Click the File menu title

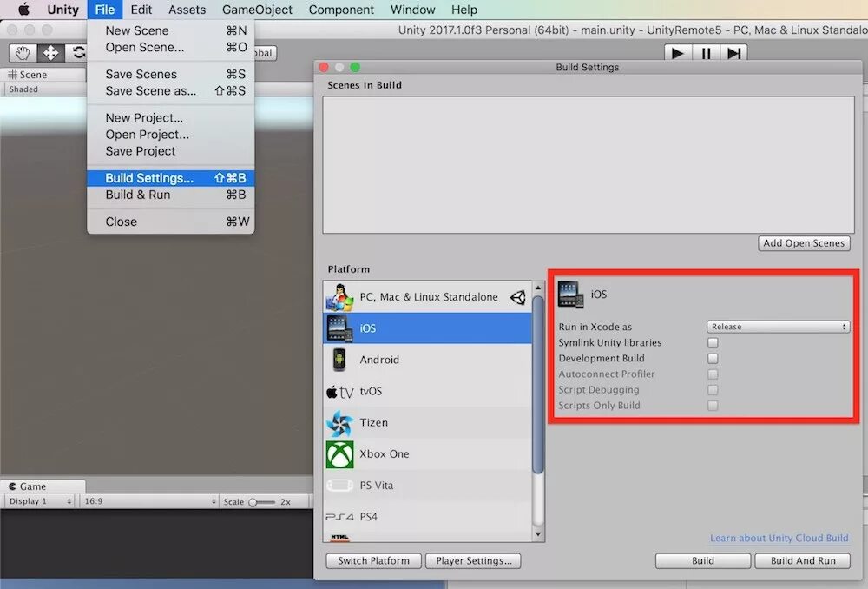pyautogui.click(x=105, y=10)
